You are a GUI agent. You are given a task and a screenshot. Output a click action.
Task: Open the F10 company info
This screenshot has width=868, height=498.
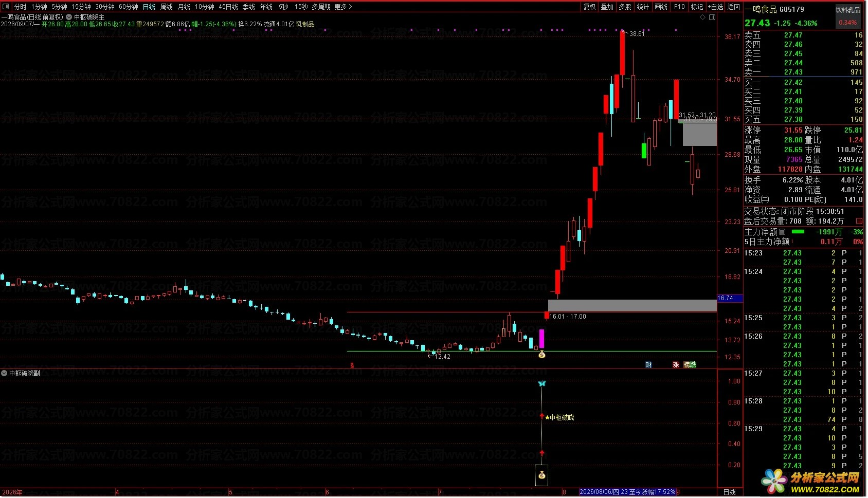point(679,7)
